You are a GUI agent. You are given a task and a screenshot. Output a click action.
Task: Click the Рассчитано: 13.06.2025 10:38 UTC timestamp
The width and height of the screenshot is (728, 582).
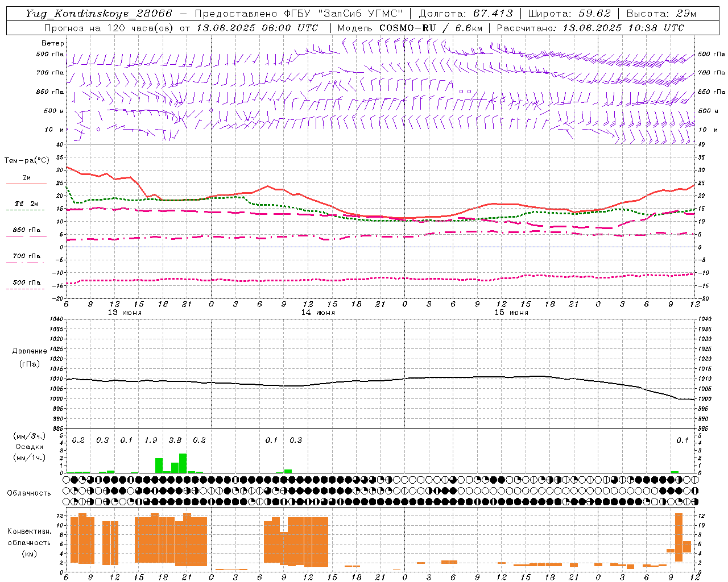coord(590,28)
